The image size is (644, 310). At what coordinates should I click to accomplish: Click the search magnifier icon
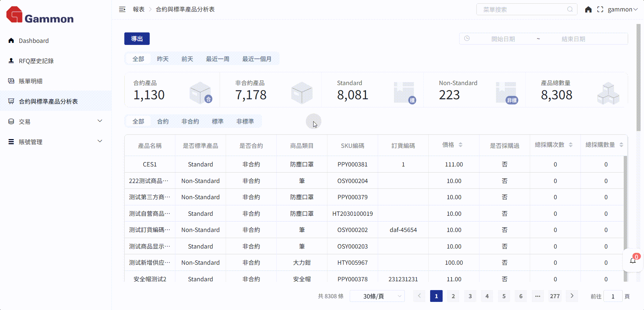click(570, 9)
